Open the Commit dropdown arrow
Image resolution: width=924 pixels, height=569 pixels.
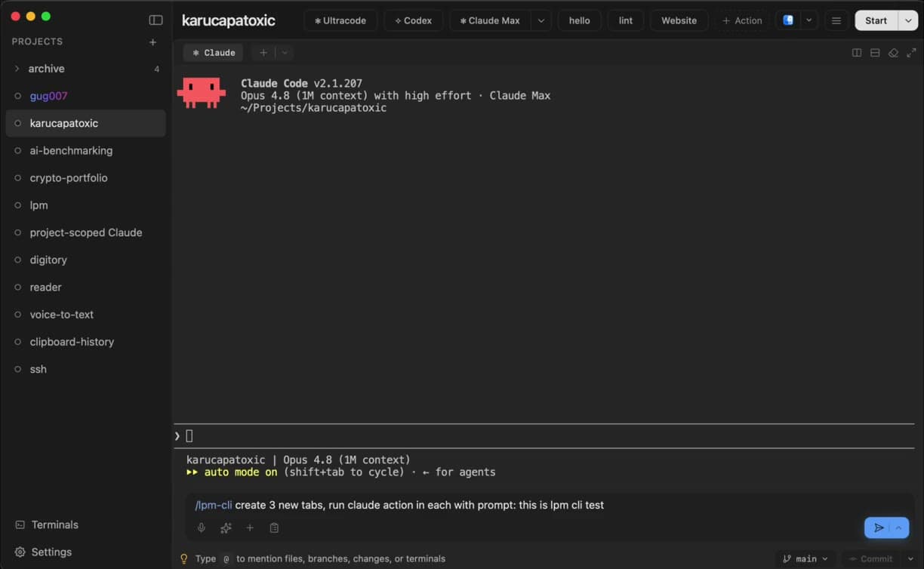coord(910,558)
